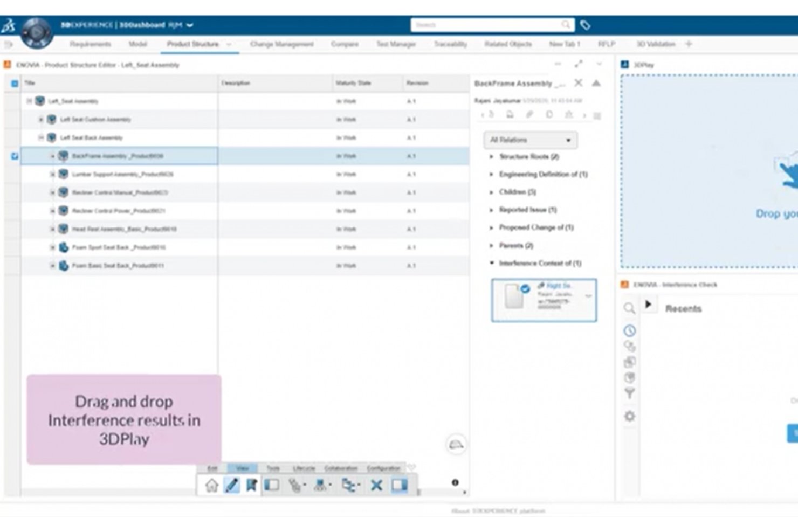Click the play arrow beside Recents

tap(649, 305)
